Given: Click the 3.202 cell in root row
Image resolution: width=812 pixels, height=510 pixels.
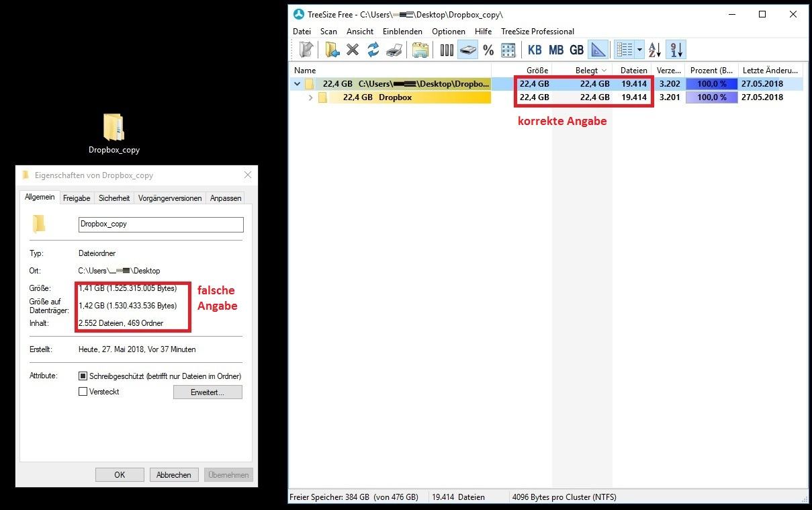Looking at the screenshot, I should tap(670, 84).
